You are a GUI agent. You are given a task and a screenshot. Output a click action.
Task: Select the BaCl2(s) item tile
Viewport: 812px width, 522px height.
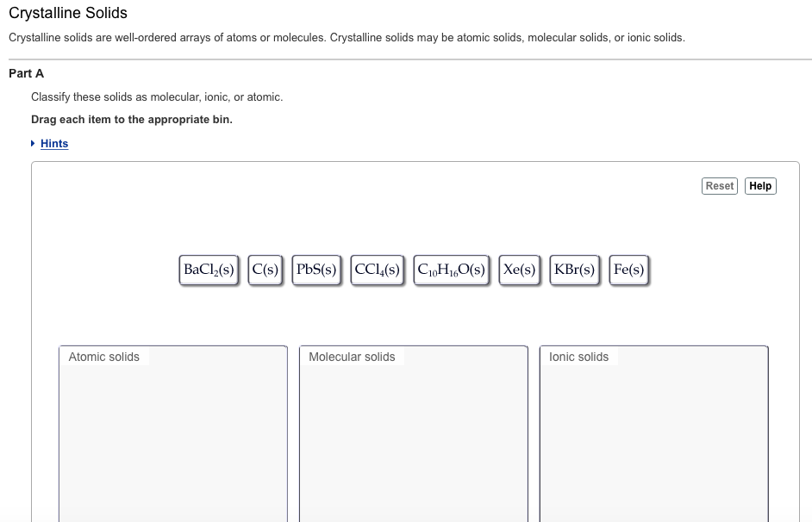(208, 269)
